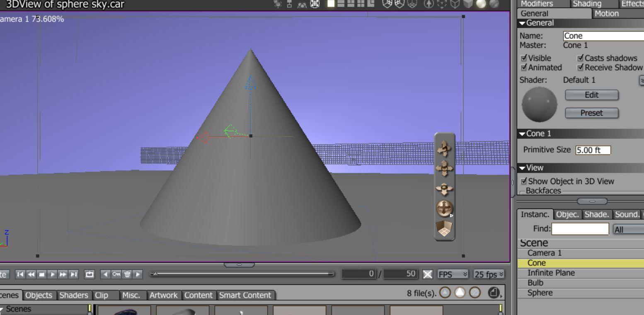This screenshot has height=315, width=644.
Task: Collapse the View section
Action: pos(523,167)
